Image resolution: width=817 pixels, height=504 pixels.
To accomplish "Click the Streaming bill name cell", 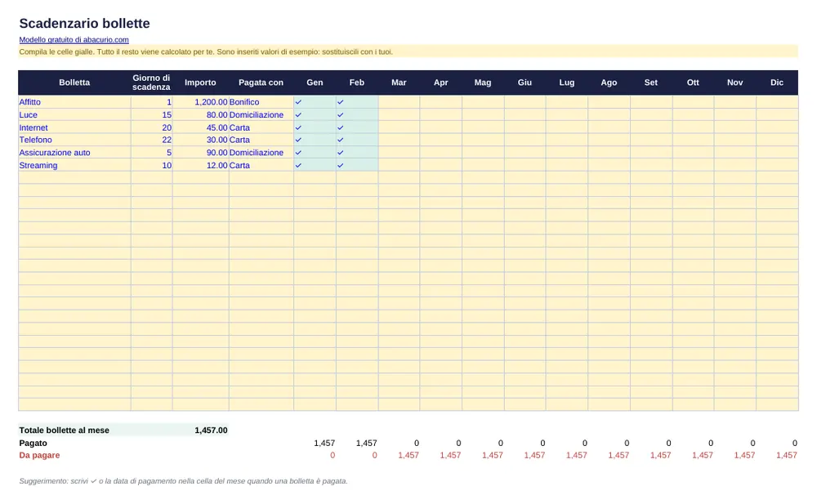I will pos(74,165).
